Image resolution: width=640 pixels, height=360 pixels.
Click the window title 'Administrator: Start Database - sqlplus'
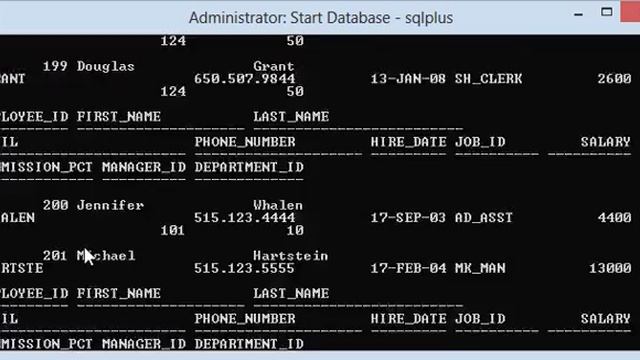pyautogui.click(x=321, y=18)
